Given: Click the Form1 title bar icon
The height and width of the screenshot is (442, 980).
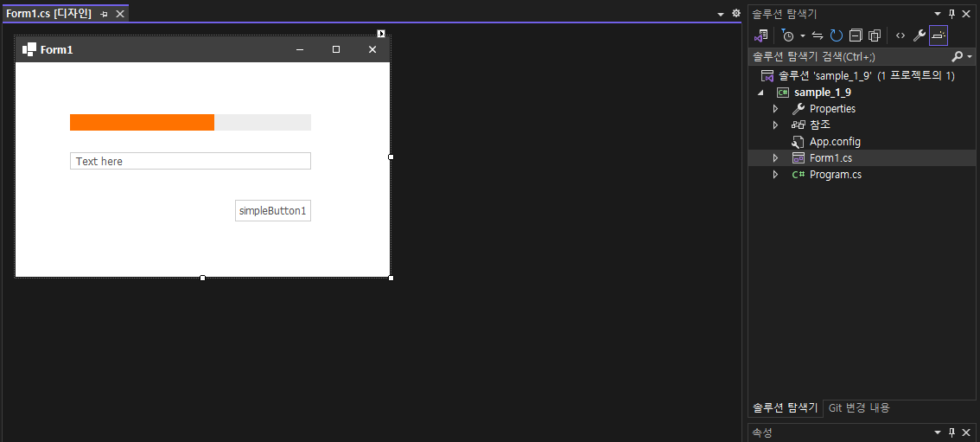Looking at the screenshot, I should [29, 49].
